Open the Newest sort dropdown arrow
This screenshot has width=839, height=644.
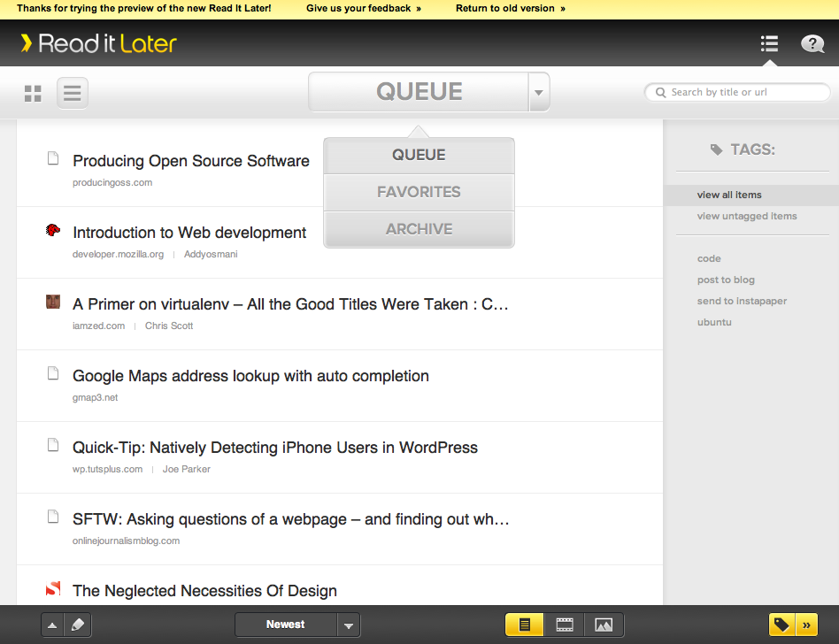click(x=349, y=625)
